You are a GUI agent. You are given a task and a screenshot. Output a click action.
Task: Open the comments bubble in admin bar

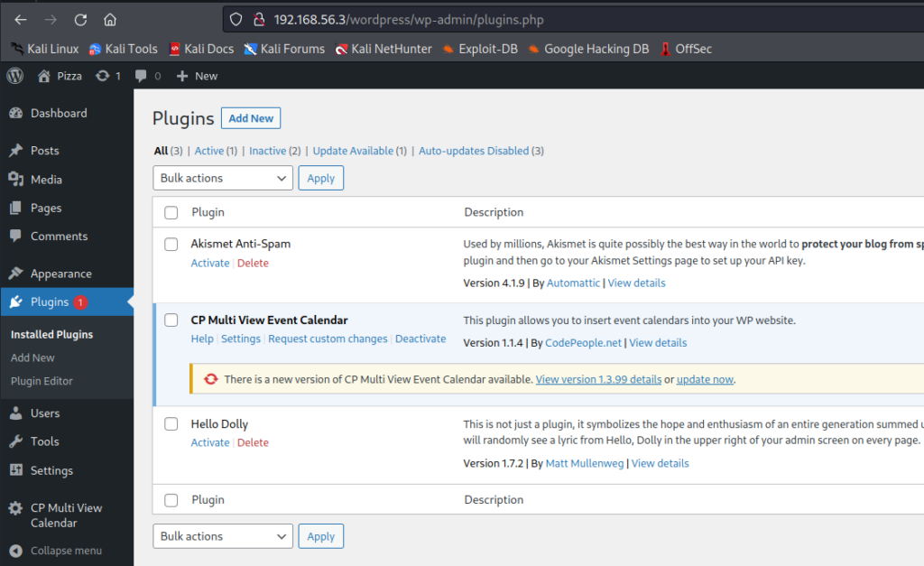pos(141,76)
